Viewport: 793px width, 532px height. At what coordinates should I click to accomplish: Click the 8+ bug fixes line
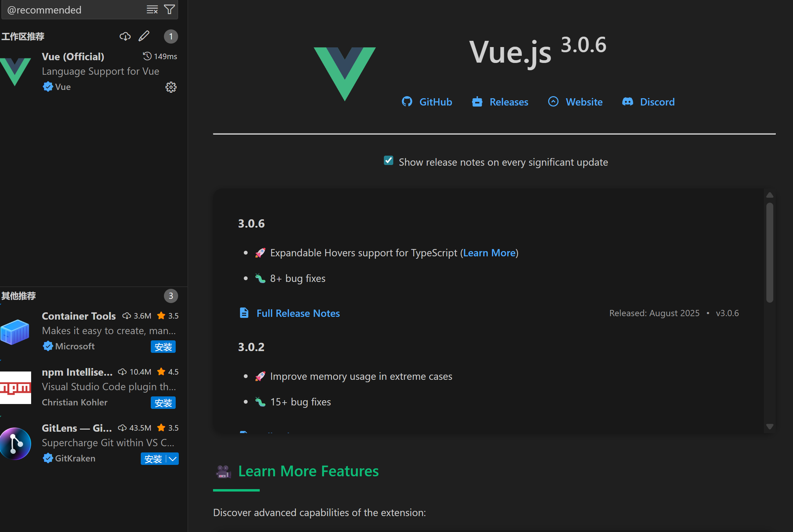[298, 278]
